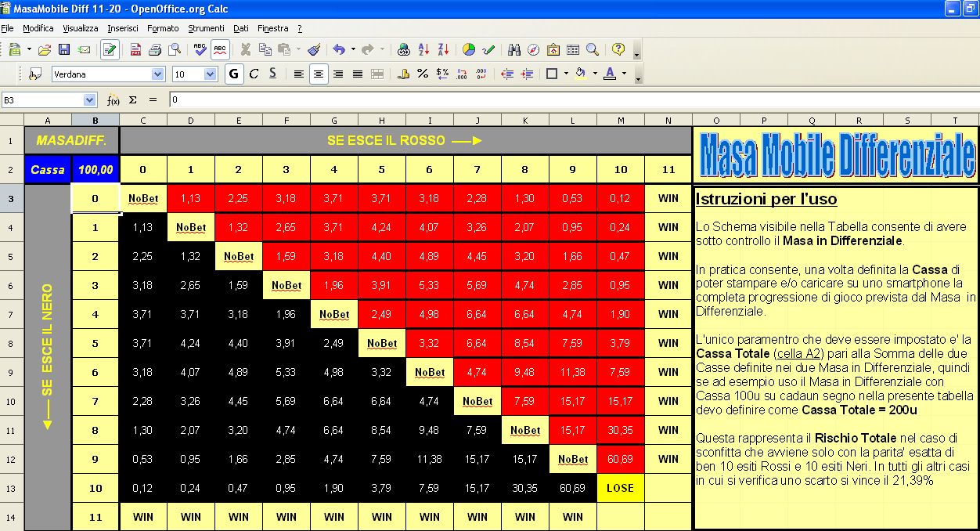Open the Function Wizard f(x)

click(113, 99)
